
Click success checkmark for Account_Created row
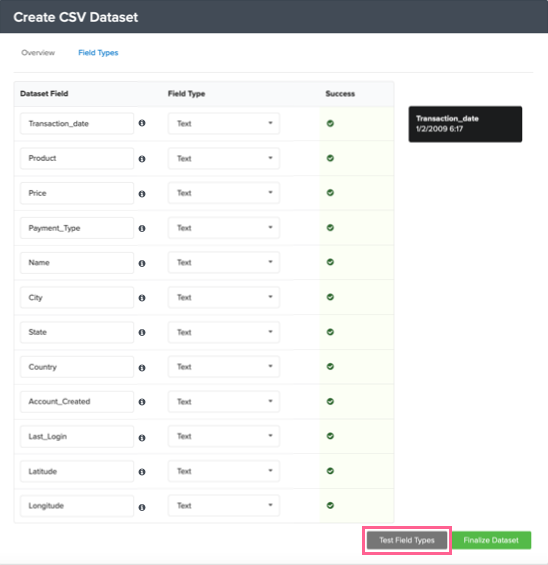(330, 401)
